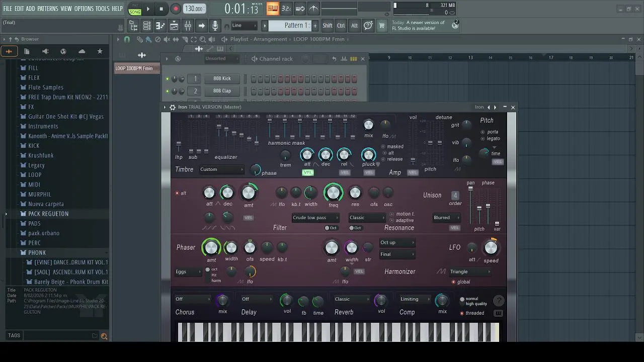Image resolution: width=644 pixels, height=362 pixels.
Task: Open the PATTERNS menu
Action: 48,9
